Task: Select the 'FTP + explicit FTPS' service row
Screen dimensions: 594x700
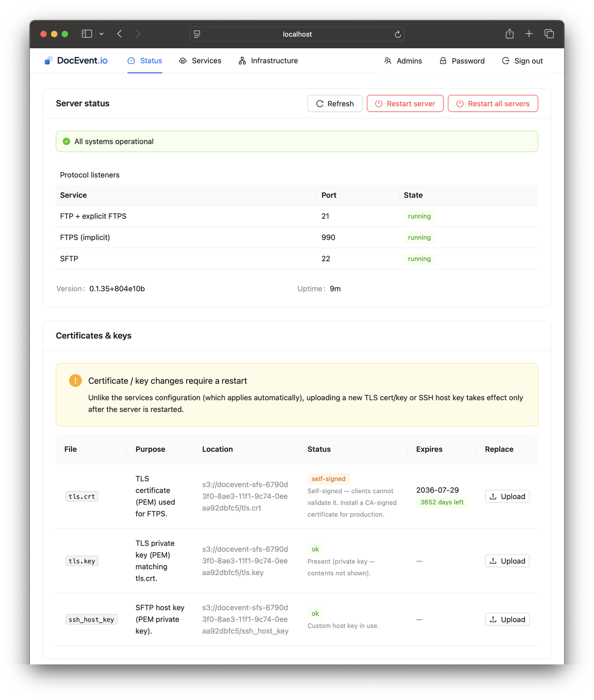Action: [297, 216]
